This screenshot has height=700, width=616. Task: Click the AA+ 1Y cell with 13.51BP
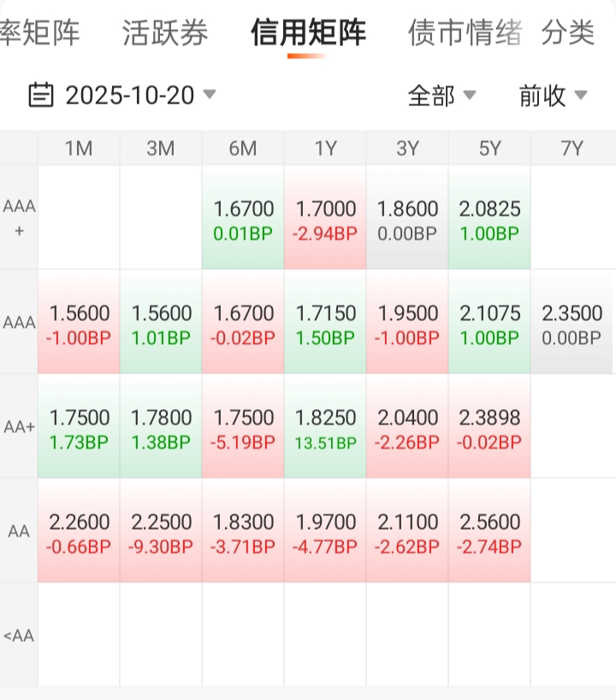(325, 428)
